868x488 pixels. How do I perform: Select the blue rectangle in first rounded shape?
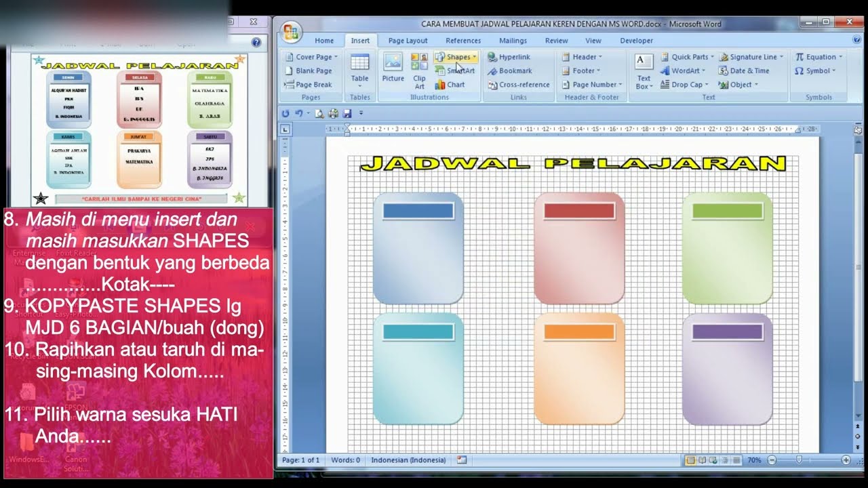pyautogui.click(x=418, y=211)
